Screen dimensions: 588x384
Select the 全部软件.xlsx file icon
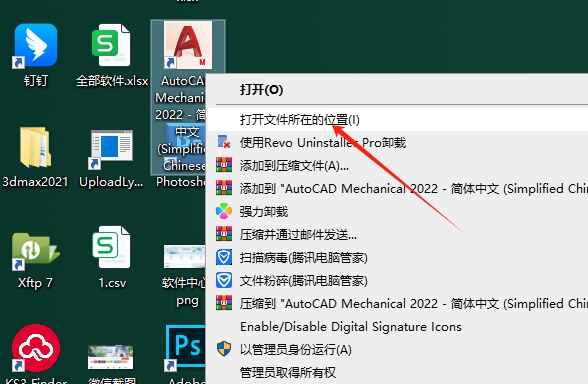[x=111, y=46]
